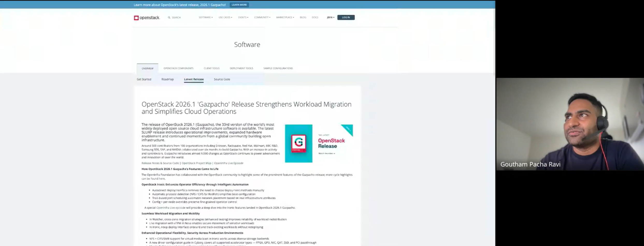Click the LOG IN button
This screenshot has width=644, height=246.
pos(346,17)
